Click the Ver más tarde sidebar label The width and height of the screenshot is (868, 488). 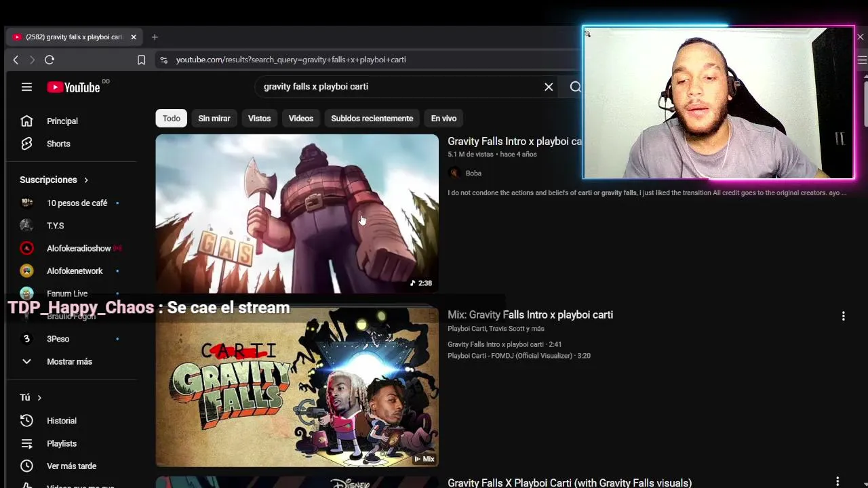71,466
